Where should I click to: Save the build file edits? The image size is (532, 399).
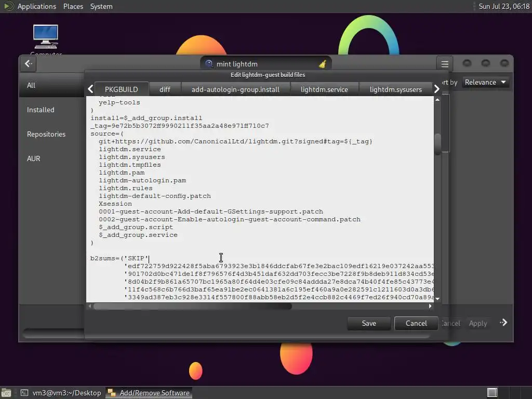click(x=369, y=323)
